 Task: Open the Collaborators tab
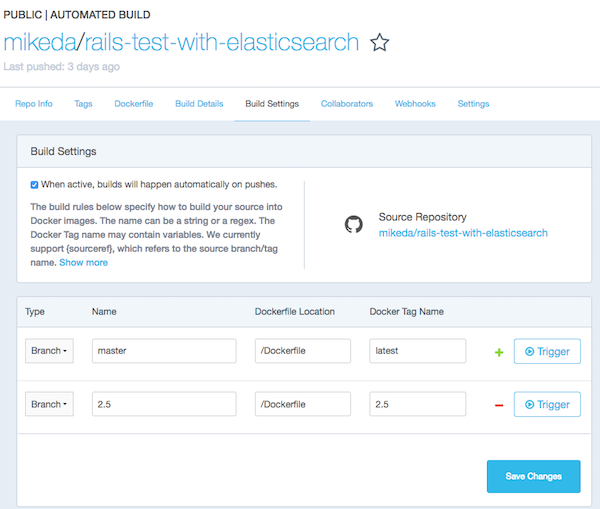347,104
